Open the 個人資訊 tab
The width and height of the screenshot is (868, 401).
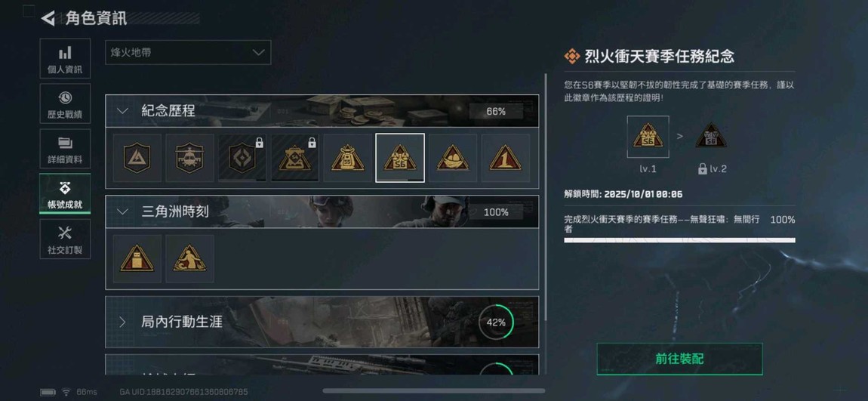pyautogui.click(x=65, y=58)
